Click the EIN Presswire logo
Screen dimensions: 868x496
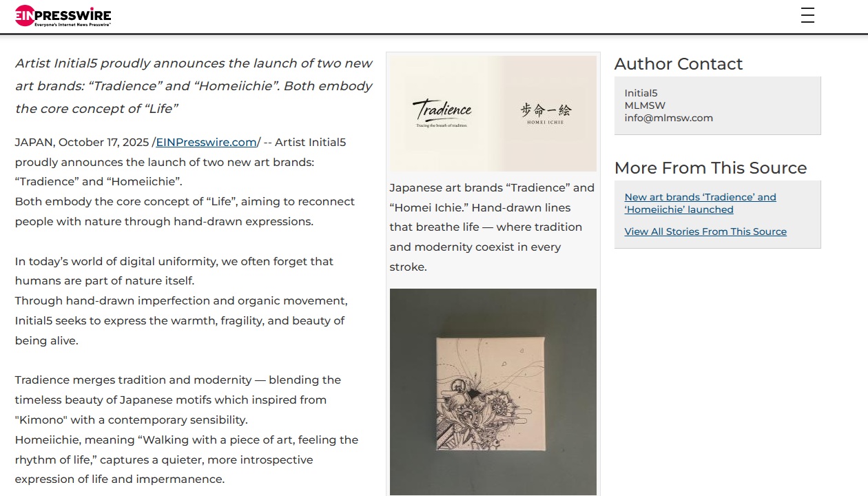click(x=63, y=16)
